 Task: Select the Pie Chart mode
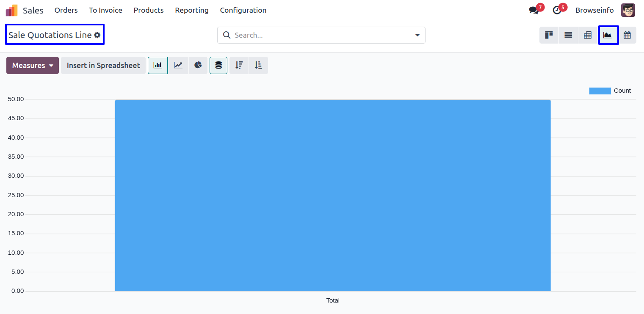coord(198,66)
